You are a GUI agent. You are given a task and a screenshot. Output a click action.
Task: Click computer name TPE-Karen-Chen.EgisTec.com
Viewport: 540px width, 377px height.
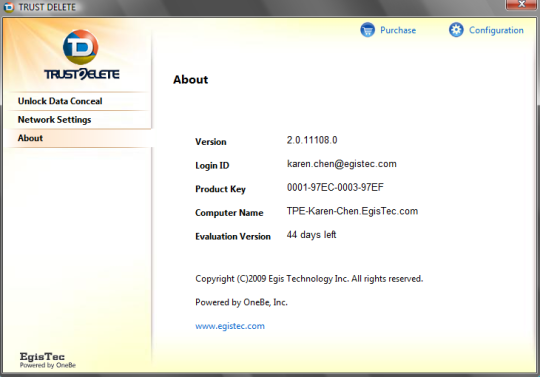[x=352, y=211]
